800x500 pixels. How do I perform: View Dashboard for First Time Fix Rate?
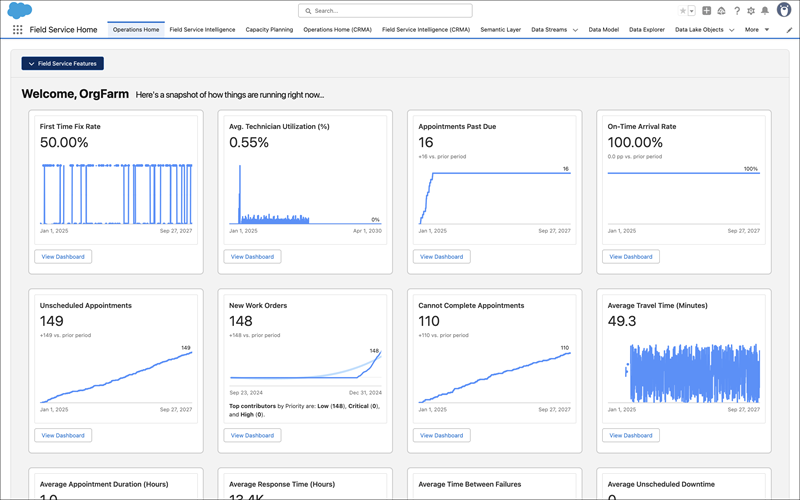click(63, 256)
